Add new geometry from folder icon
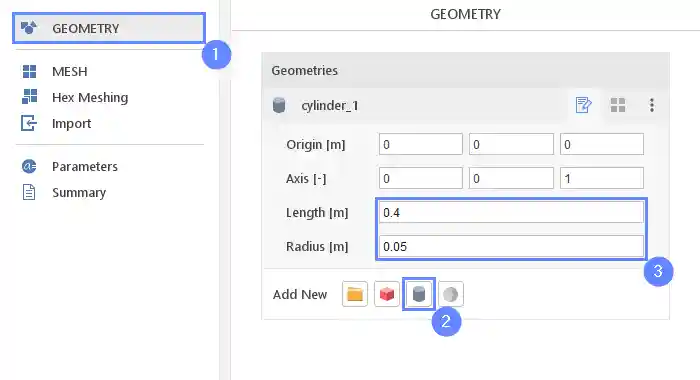Screen dimensions: 700x380 (x=355, y=294)
